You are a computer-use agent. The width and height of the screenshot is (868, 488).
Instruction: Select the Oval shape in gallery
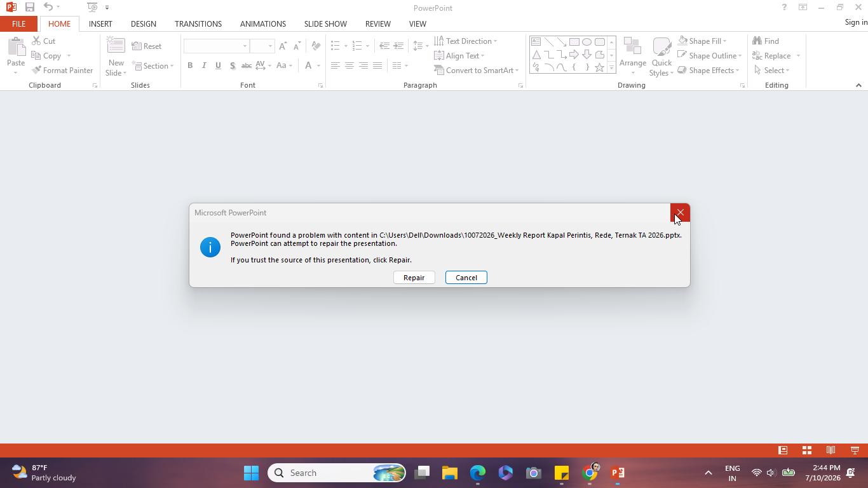[587, 42]
